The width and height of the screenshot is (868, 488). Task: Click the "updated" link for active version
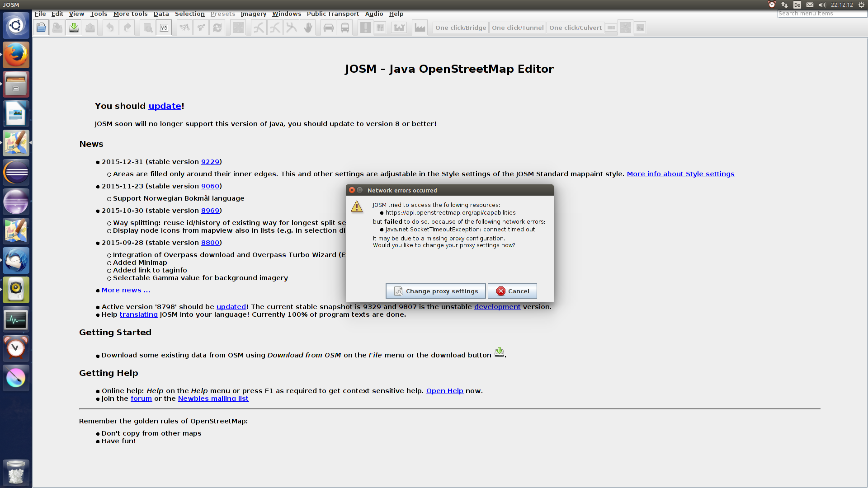coord(231,307)
